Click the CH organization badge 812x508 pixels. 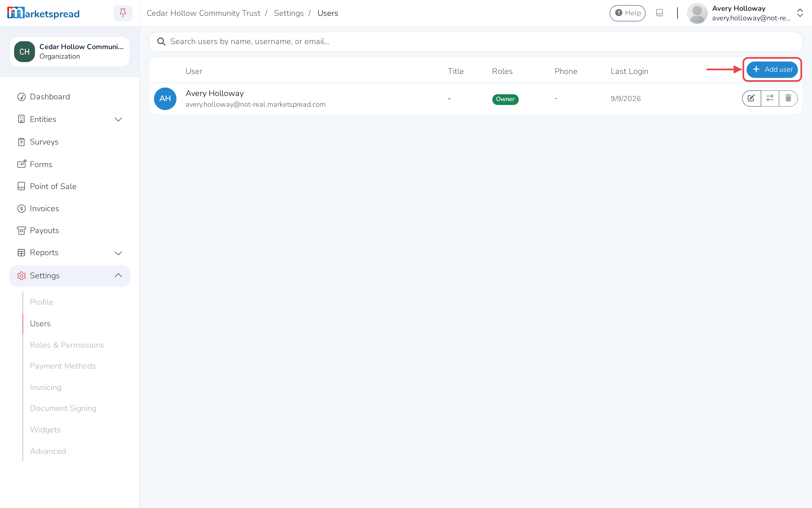coord(25,52)
